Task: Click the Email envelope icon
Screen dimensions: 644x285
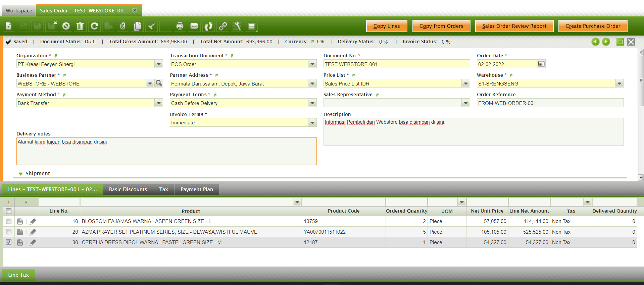Action: (194, 26)
